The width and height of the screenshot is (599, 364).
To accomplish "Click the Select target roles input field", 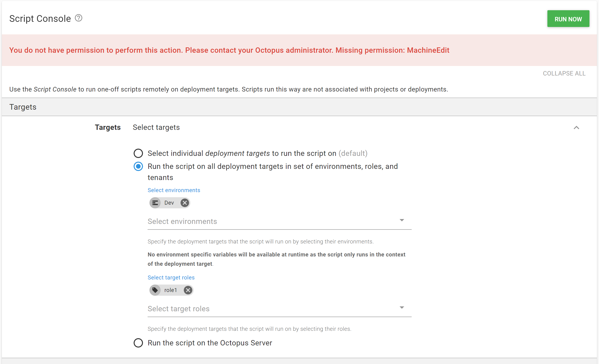I will 243,308.
